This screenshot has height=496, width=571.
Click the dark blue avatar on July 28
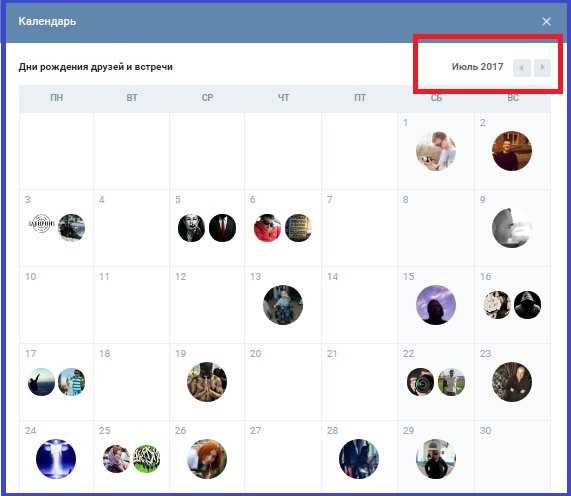359,459
